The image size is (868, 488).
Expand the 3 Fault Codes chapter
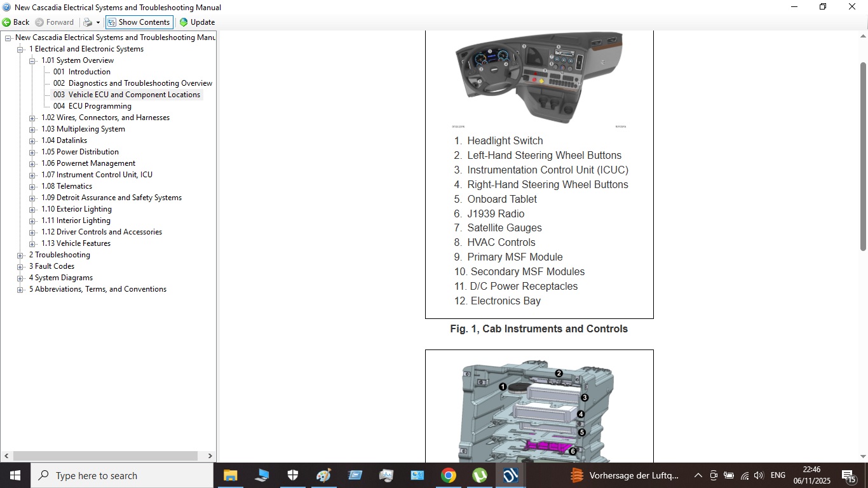click(x=20, y=267)
